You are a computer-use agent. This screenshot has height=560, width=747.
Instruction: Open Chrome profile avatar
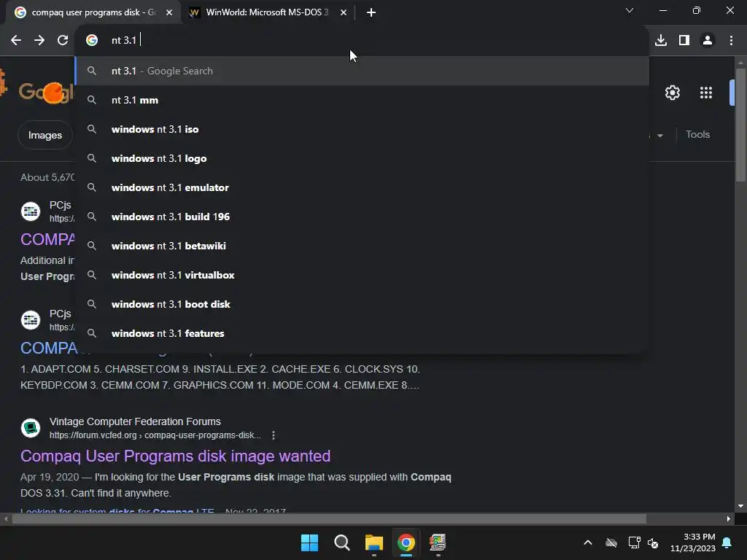click(708, 41)
